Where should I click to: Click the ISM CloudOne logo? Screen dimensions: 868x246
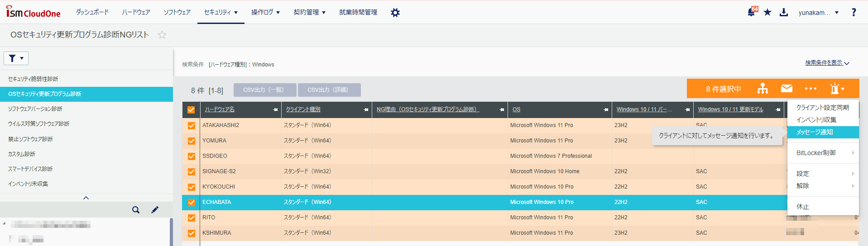click(x=33, y=12)
